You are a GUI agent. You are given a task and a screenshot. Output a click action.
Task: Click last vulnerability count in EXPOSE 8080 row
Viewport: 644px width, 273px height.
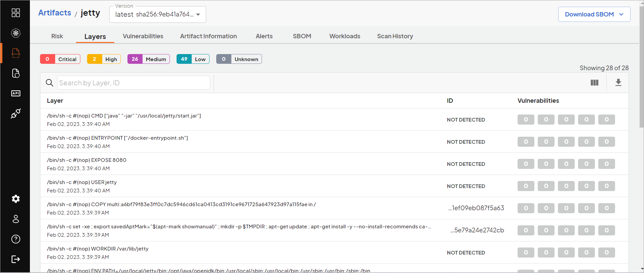(x=607, y=164)
